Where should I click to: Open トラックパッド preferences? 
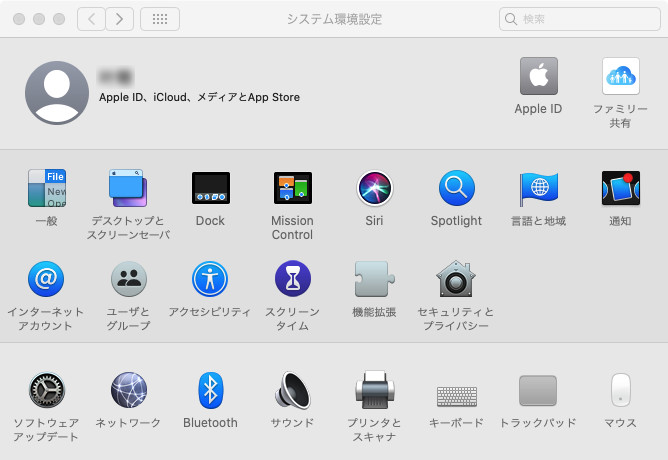click(538, 391)
